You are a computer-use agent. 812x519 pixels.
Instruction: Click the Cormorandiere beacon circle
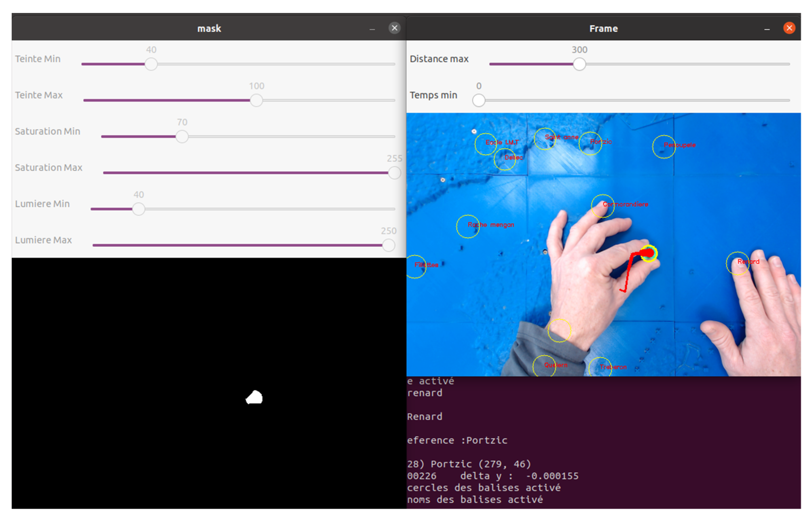point(603,206)
